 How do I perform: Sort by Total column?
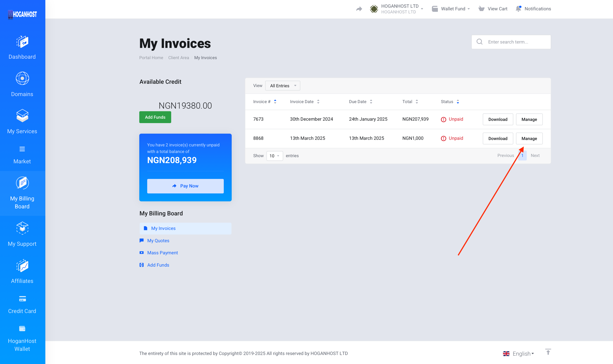[410, 102]
